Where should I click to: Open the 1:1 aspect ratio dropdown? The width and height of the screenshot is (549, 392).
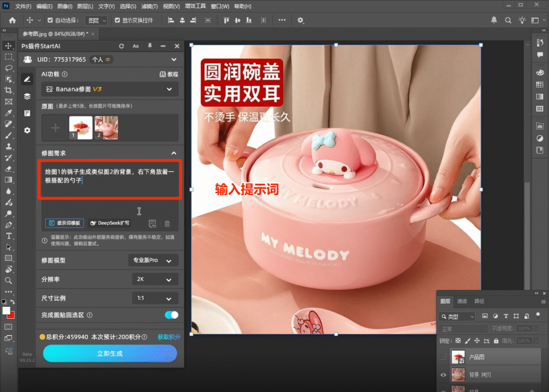(155, 298)
